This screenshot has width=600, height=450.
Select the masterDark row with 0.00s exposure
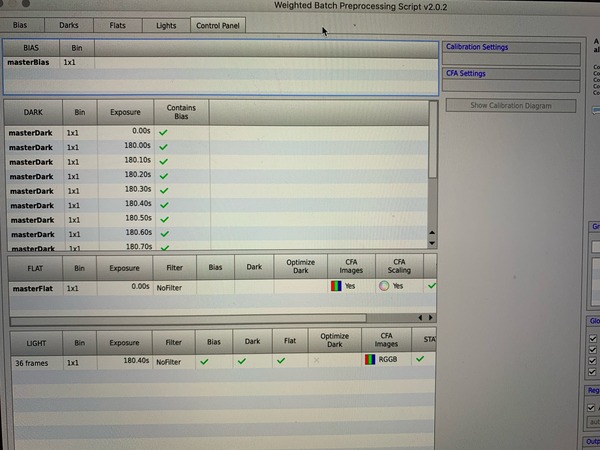click(217, 132)
